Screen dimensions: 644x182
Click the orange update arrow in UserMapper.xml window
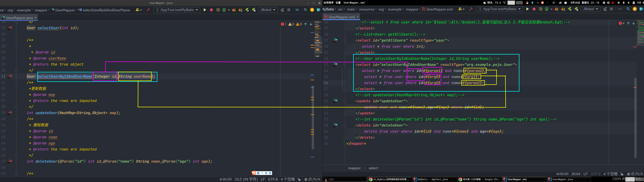coord(635,9)
